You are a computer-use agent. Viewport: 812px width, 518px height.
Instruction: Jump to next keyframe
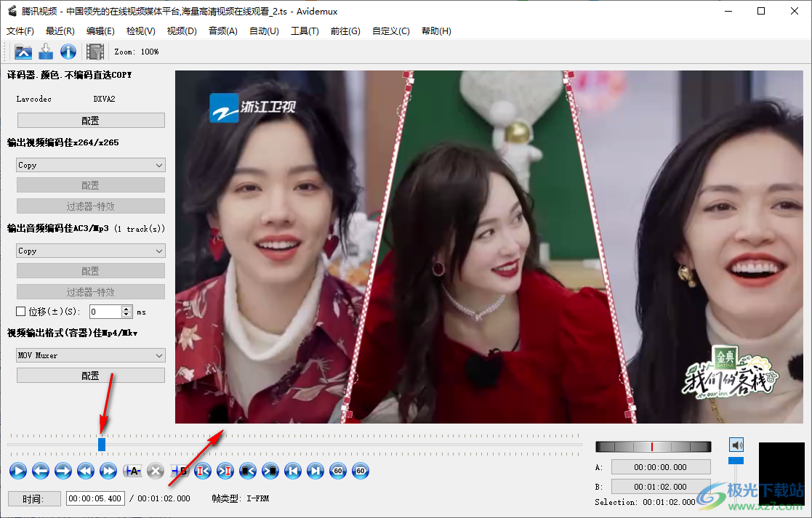coord(109,471)
